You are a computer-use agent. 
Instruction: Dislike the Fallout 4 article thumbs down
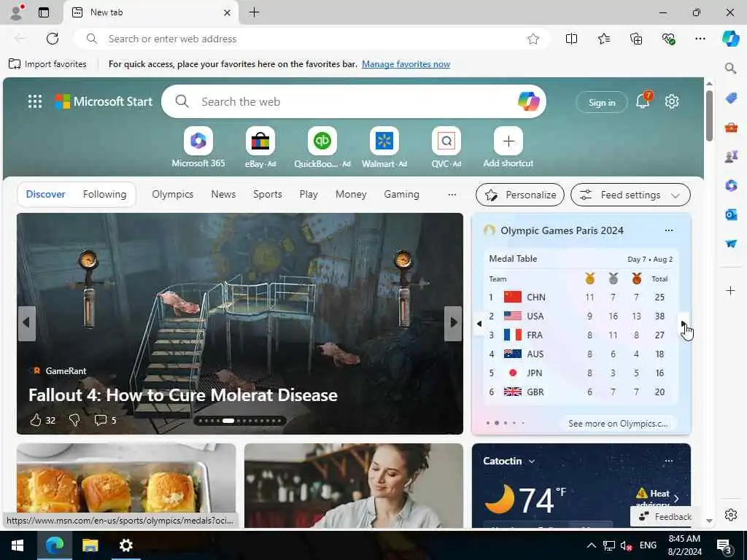[x=74, y=420]
